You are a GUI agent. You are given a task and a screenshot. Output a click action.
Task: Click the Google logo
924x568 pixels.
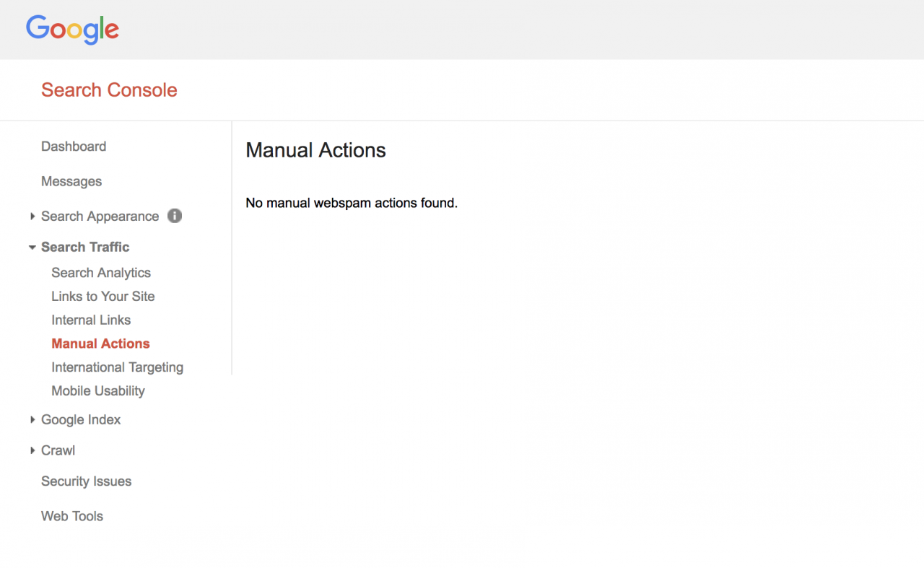(72, 30)
